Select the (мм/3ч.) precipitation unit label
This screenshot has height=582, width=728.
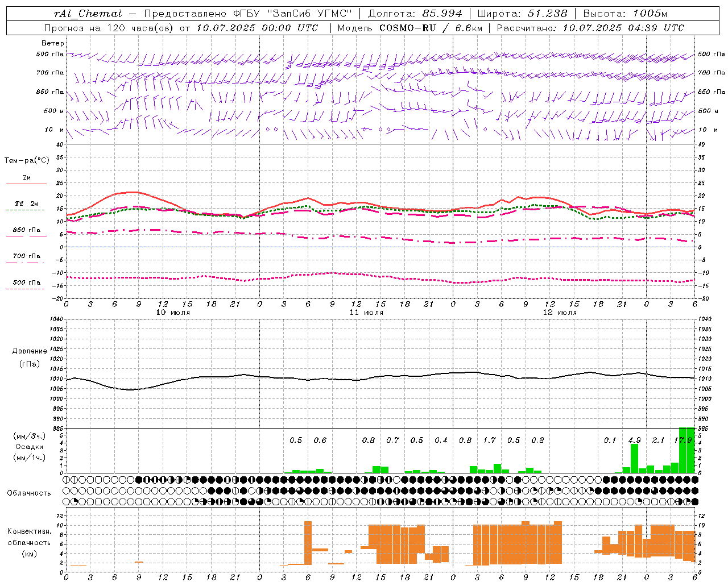(x=30, y=436)
